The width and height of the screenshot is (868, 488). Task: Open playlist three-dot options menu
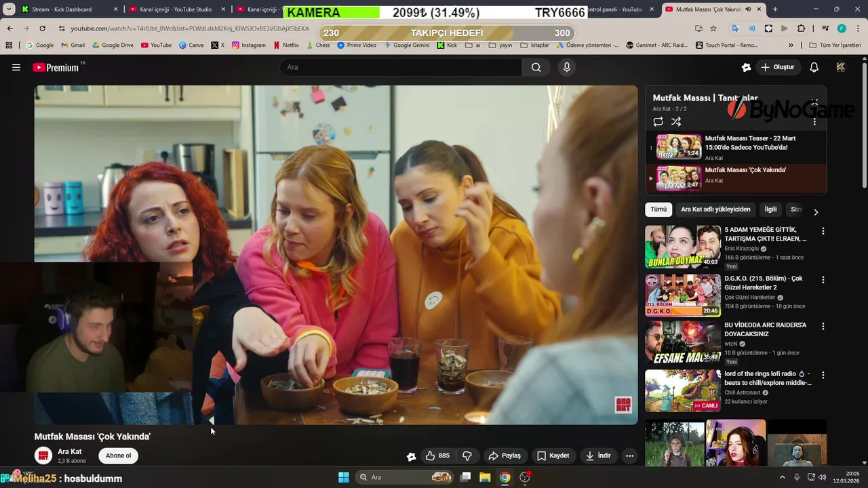tap(814, 122)
